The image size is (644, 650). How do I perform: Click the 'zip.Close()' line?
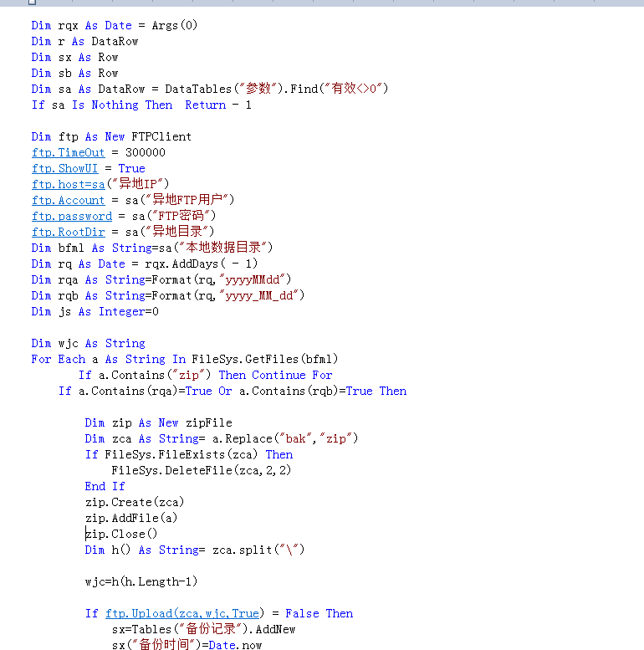pos(121,534)
